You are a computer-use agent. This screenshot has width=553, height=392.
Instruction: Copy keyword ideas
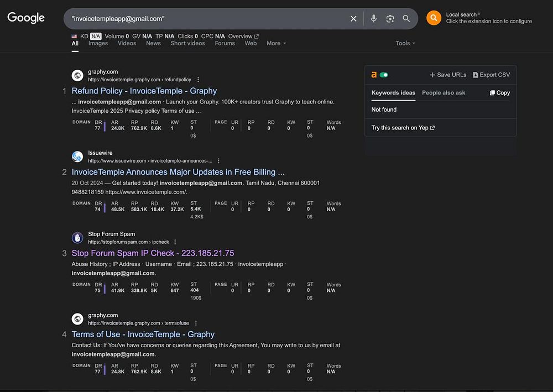[500, 93]
